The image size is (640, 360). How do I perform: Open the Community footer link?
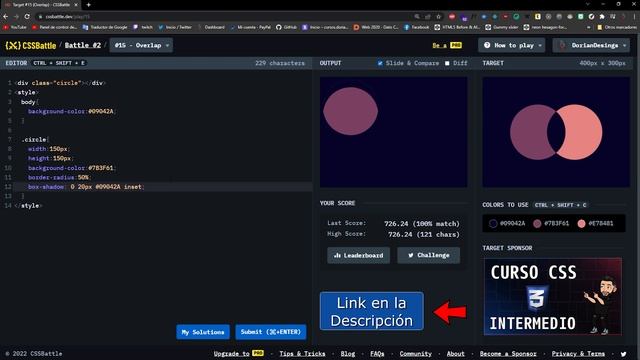click(416, 353)
